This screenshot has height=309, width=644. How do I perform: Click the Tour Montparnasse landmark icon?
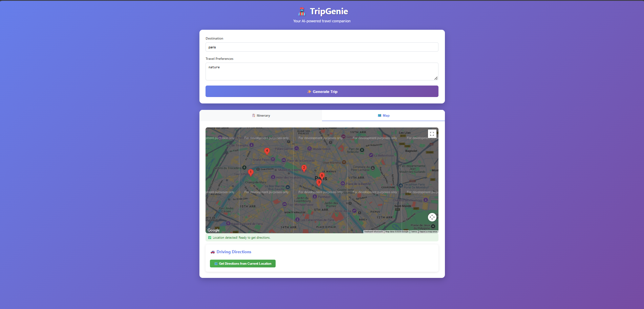[285, 204]
